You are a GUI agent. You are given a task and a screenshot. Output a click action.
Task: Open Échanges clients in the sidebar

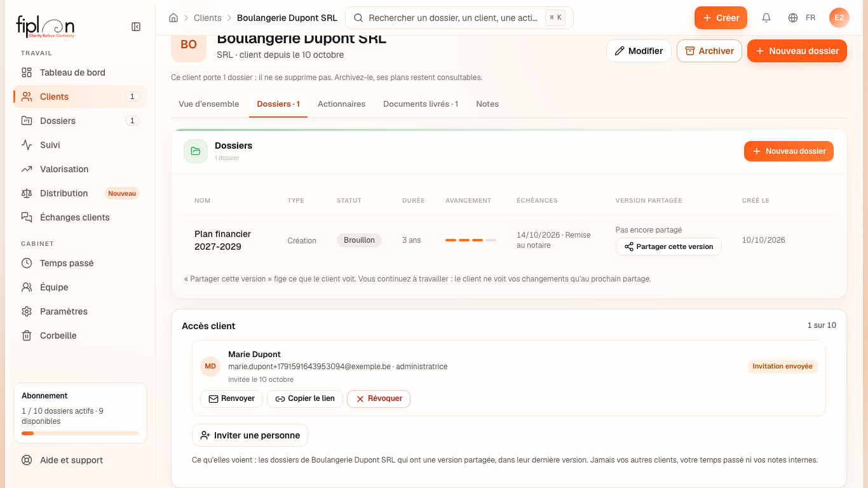(80, 217)
